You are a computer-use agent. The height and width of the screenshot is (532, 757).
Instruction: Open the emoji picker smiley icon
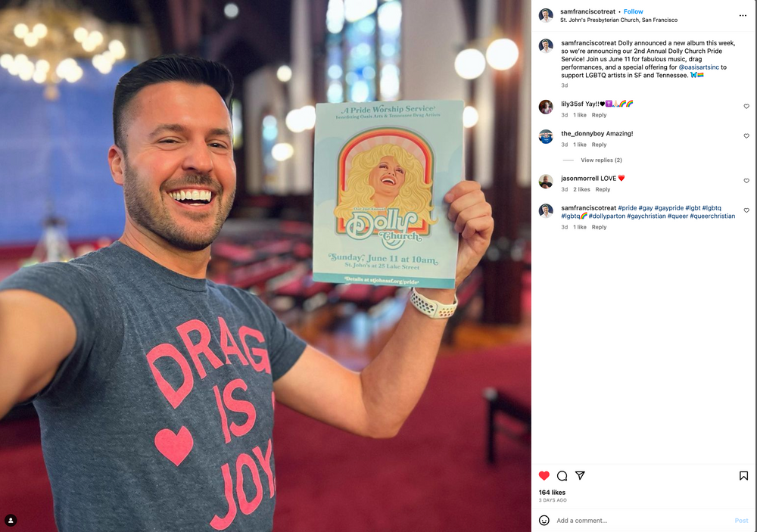coord(544,521)
